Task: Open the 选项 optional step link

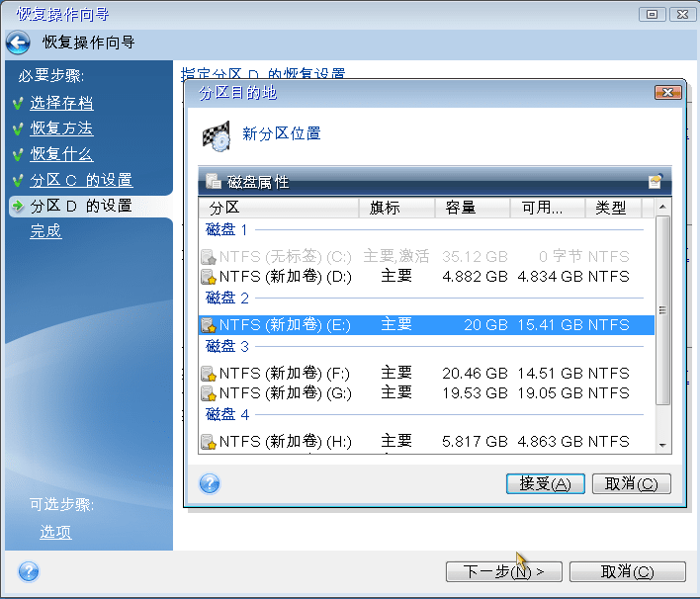Action: (55, 532)
